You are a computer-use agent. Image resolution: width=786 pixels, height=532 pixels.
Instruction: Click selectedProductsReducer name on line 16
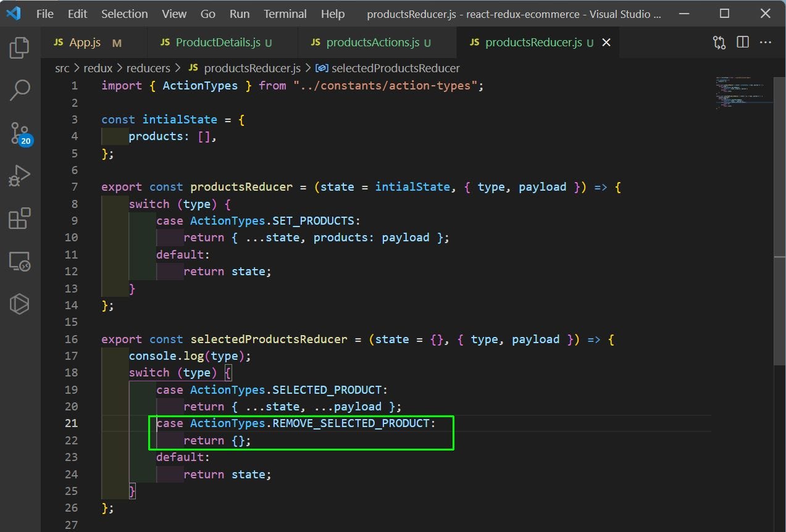(x=269, y=339)
